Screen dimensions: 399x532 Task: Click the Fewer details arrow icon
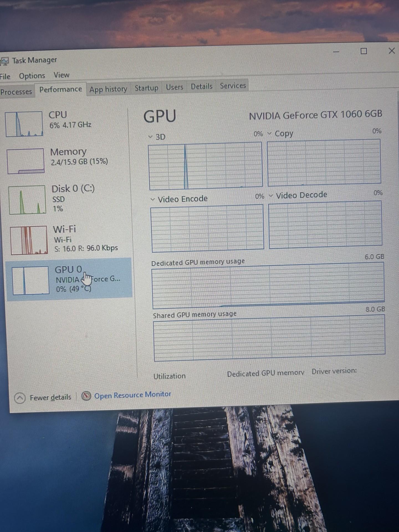click(x=20, y=398)
